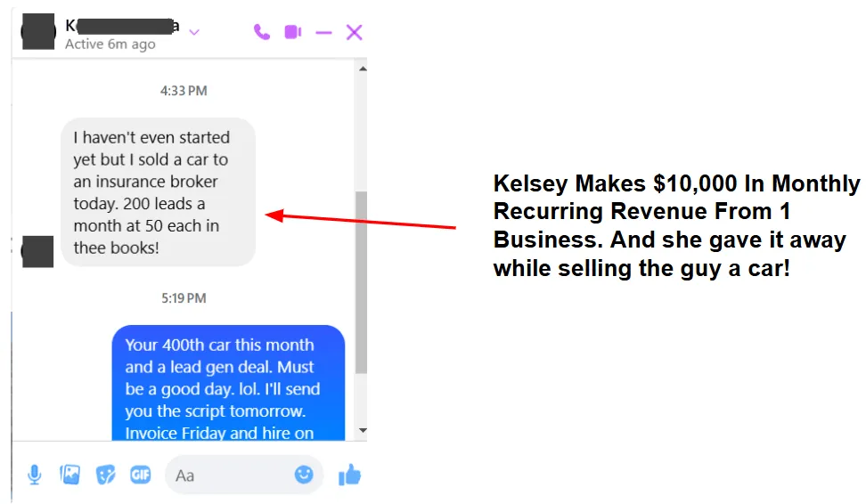
Task: Click the chat scrollbar thumb
Action: [361, 282]
